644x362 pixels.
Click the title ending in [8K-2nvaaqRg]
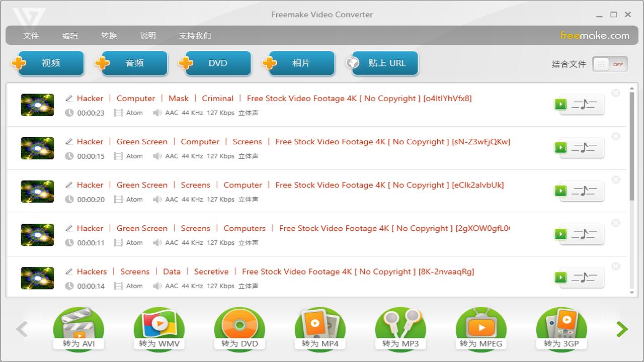click(275, 271)
